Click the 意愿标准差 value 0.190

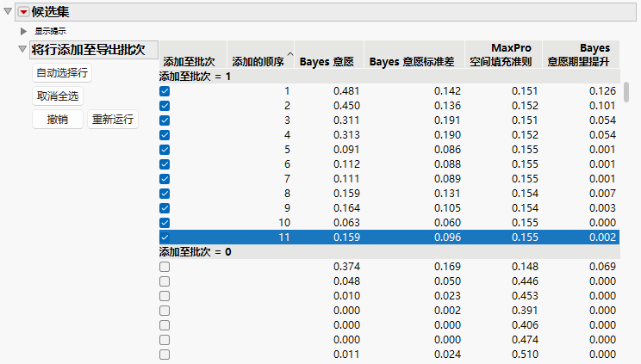[x=448, y=135]
